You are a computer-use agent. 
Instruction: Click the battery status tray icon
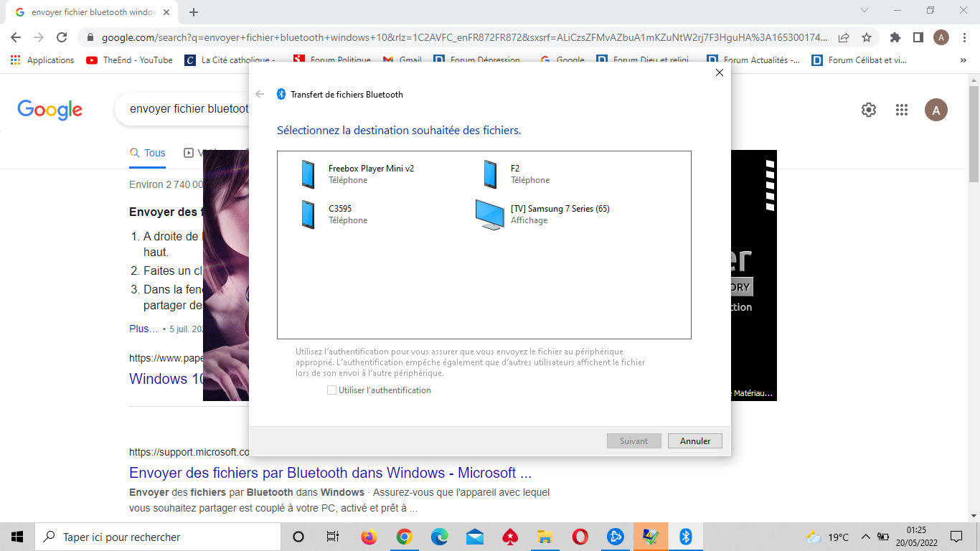pyautogui.click(x=884, y=537)
